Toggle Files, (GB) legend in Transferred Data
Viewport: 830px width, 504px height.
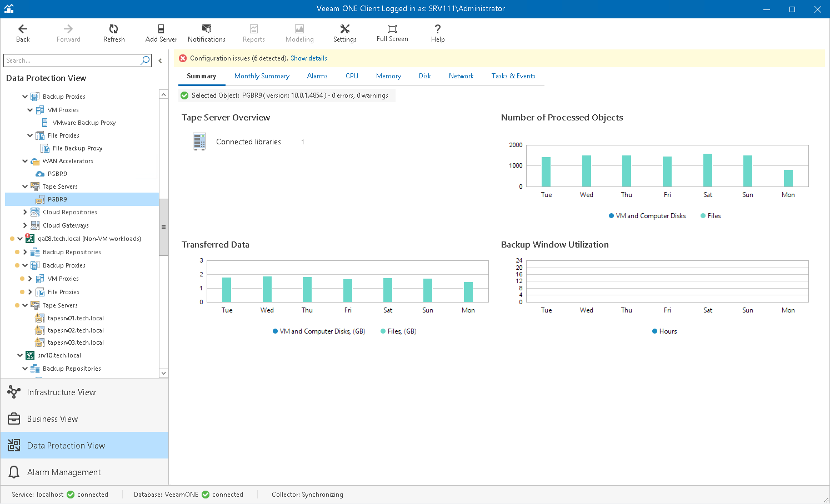tap(398, 331)
